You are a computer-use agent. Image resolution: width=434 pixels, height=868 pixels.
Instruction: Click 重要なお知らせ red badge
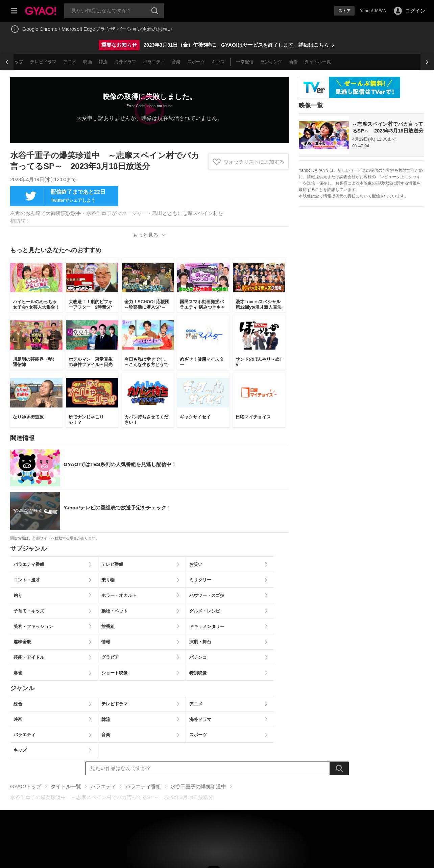pos(119,45)
